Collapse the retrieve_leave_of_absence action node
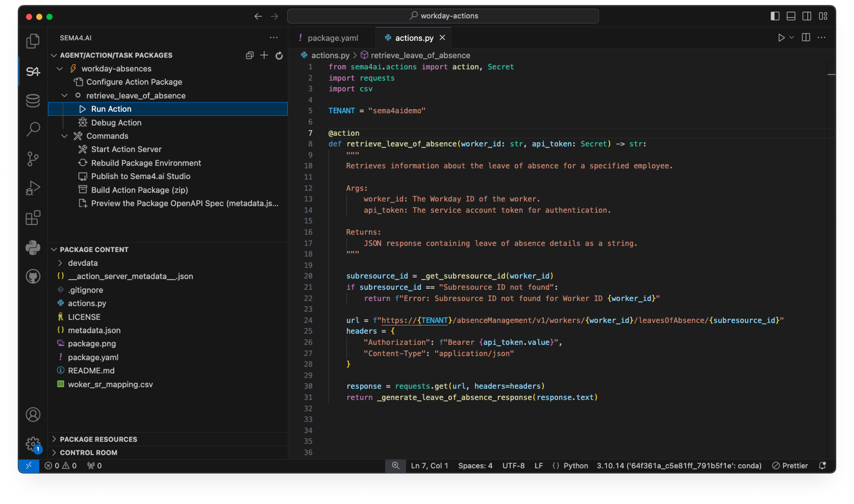The width and height of the screenshot is (854, 504). click(65, 96)
